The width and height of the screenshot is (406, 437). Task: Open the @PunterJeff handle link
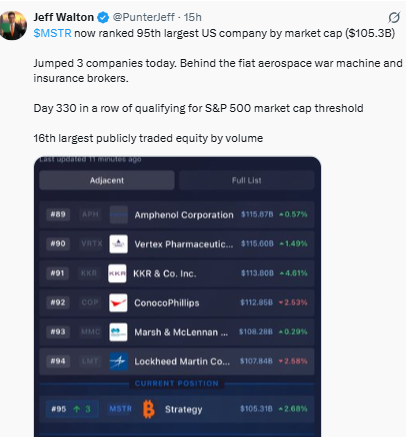[x=143, y=17]
